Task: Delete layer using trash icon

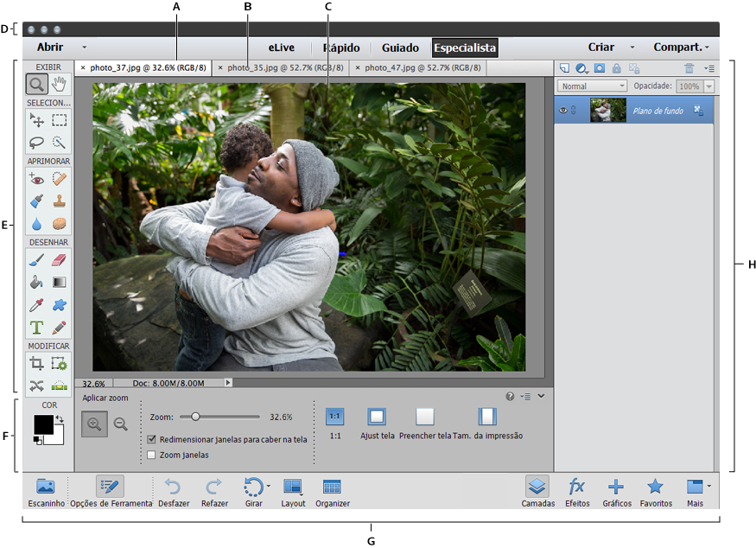Action: [689, 68]
